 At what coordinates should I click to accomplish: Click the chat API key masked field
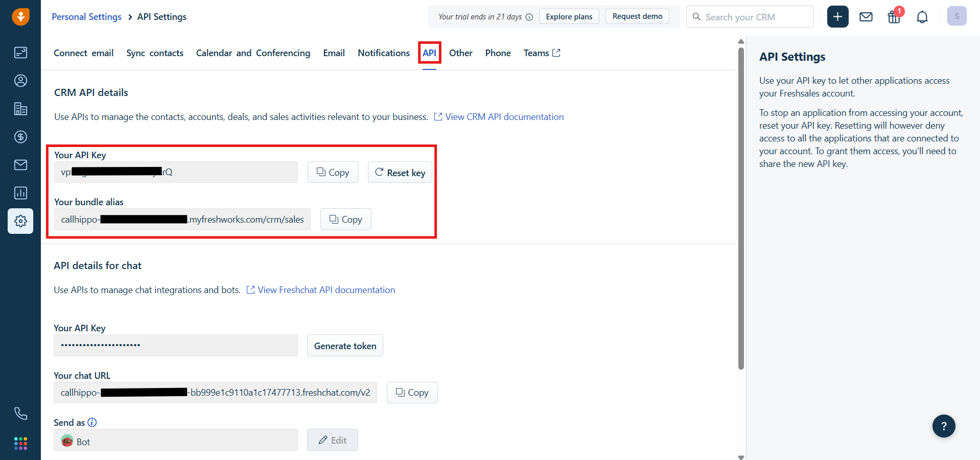tap(176, 346)
